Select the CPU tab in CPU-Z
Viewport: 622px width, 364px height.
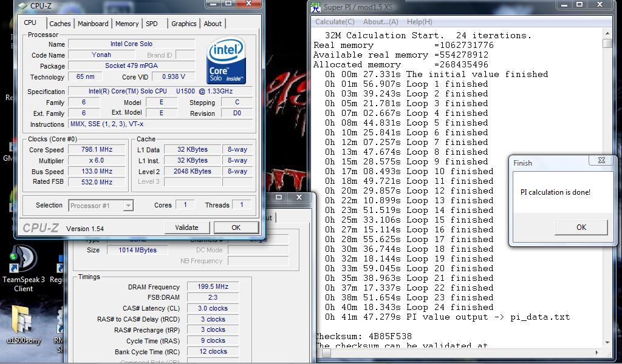pos(30,22)
